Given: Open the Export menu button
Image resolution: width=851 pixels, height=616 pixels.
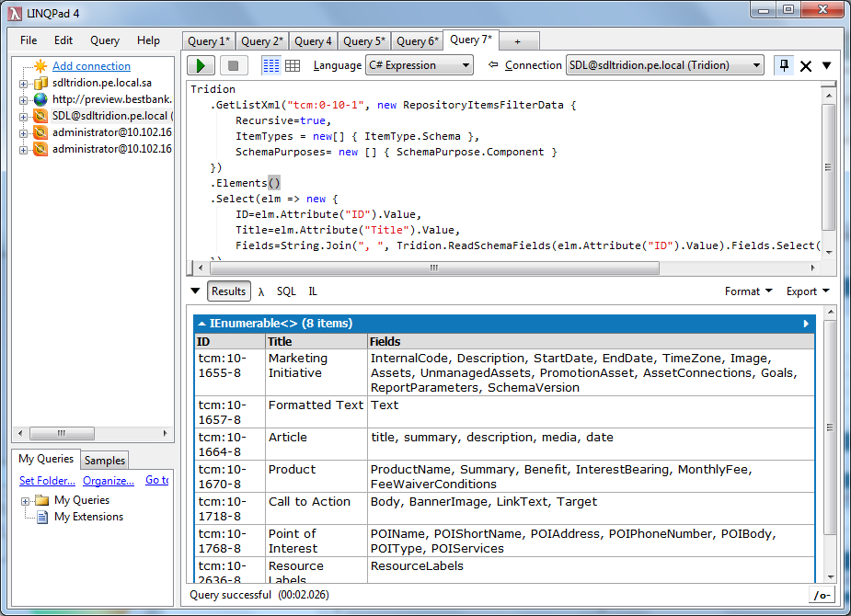Looking at the screenshot, I should coord(807,291).
